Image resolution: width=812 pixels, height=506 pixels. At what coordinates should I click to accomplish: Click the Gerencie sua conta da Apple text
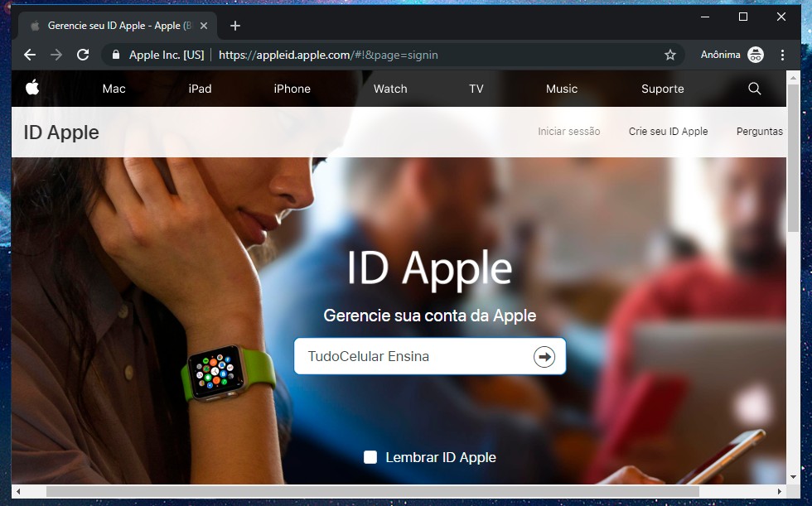click(x=430, y=316)
